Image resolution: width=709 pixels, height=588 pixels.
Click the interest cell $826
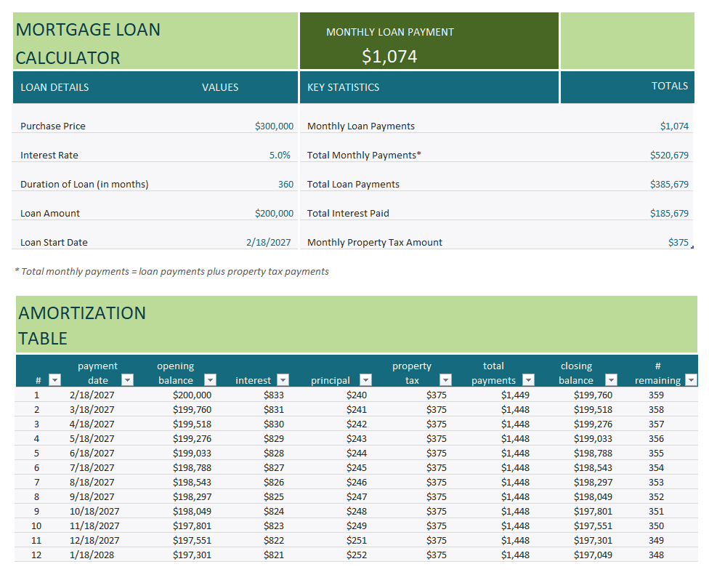coord(274,482)
